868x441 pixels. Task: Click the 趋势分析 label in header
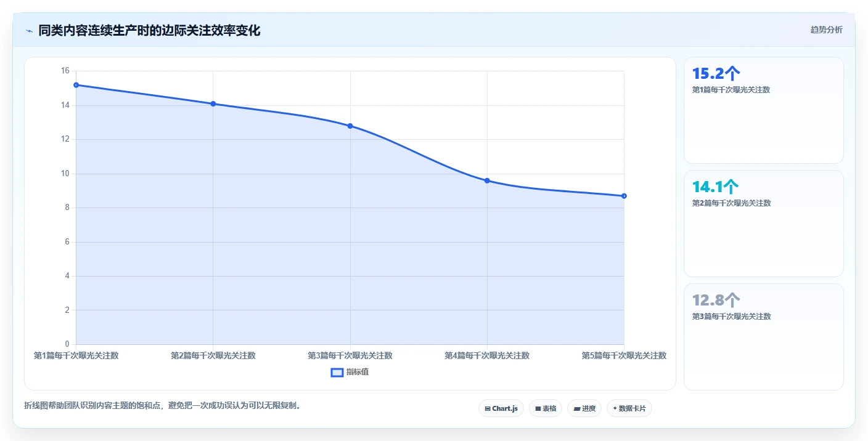(x=826, y=30)
